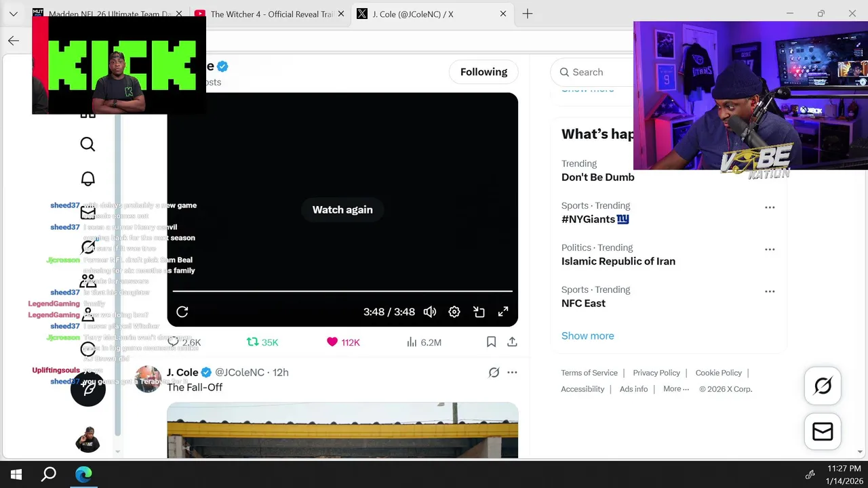Open J. Cole avatar on The Fall-Off post
868x488 pixels.
(148, 380)
